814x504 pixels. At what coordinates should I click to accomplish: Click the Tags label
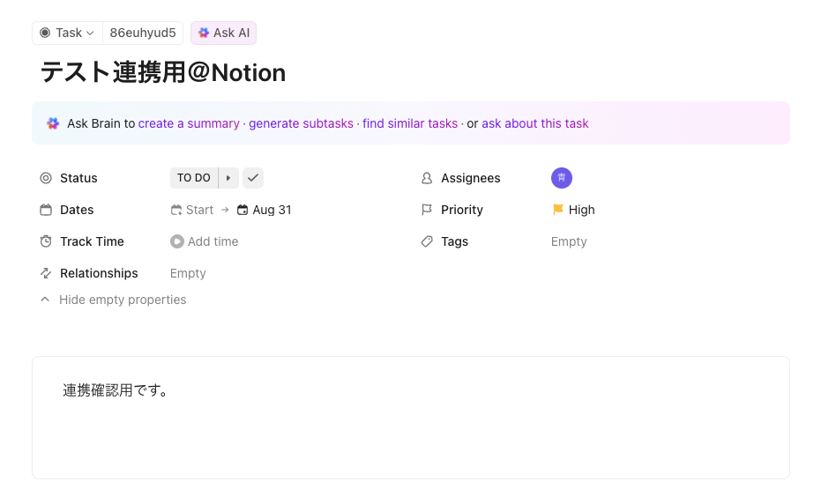click(x=455, y=241)
